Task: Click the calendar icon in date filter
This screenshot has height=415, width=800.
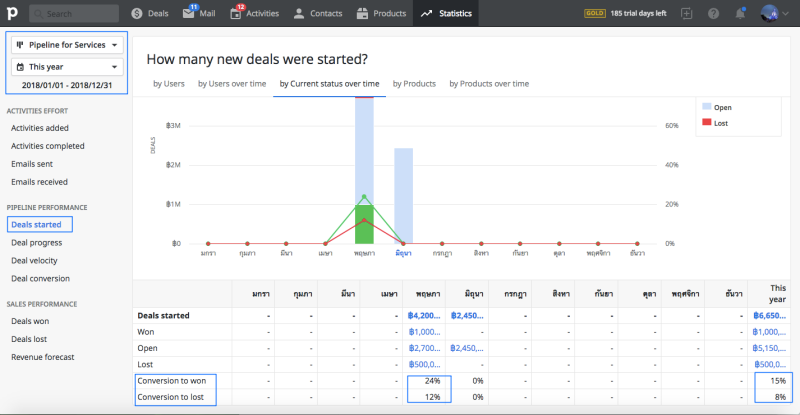Action: coord(20,67)
